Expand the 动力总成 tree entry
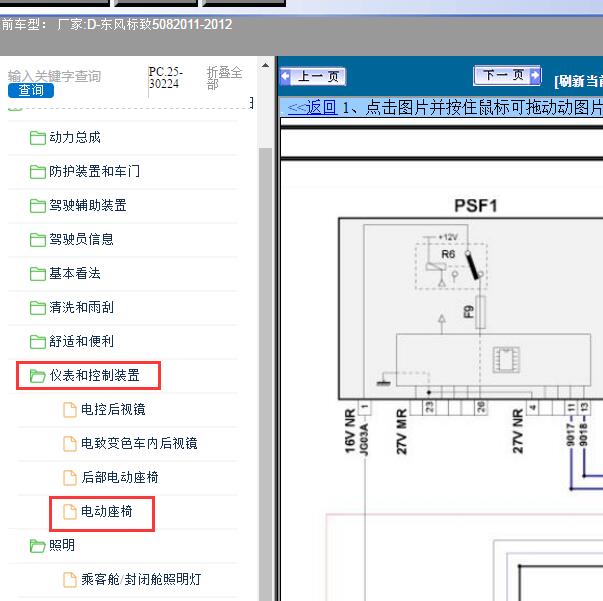This screenshot has height=601, width=603. pyautogui.click(x=75, y=138)
